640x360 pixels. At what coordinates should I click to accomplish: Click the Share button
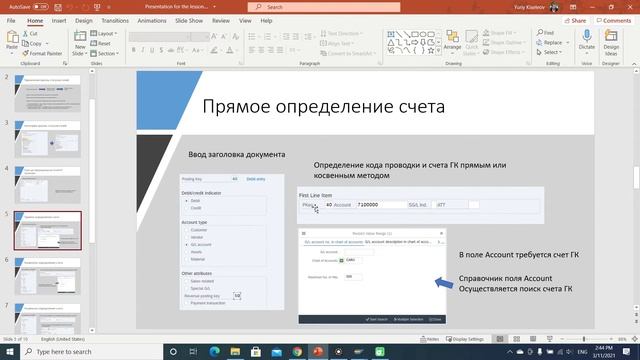(x=576, y=20)
